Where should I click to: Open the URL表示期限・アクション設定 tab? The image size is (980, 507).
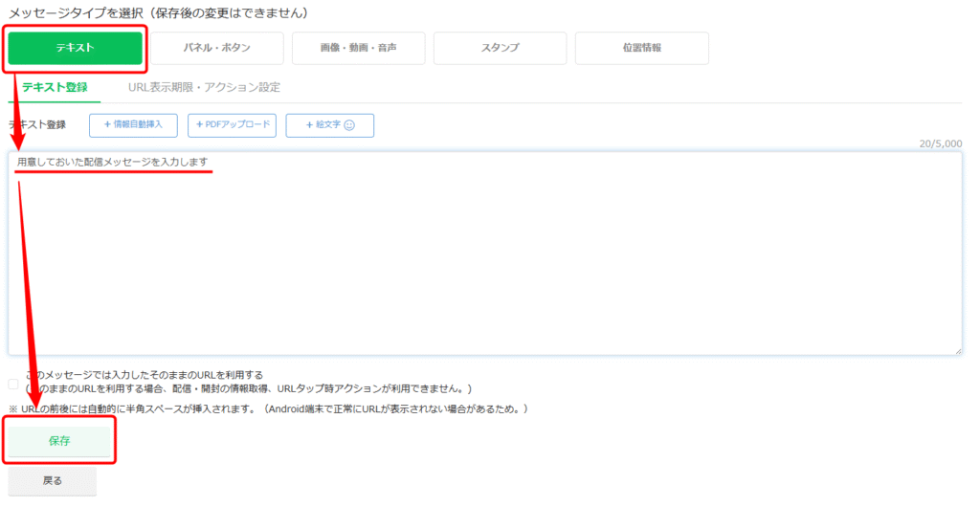[205, 87]
